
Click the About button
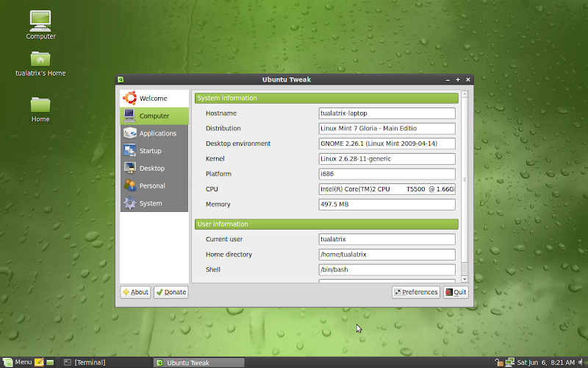coord(135,292)
